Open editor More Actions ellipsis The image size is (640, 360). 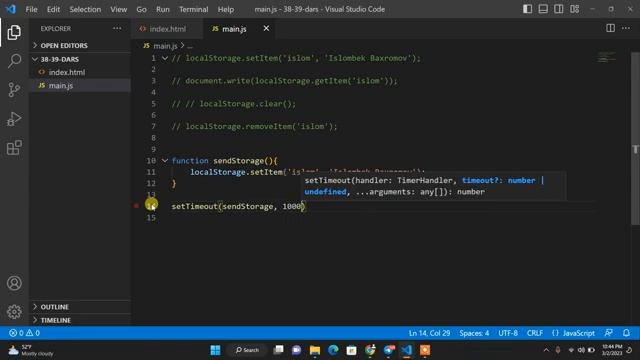click(626, 28)
